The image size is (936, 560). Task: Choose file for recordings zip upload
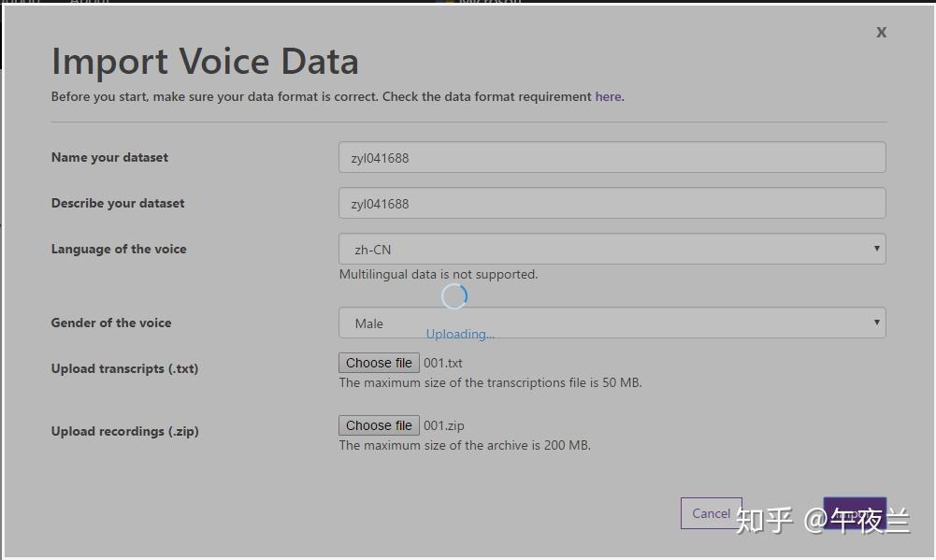[x=379, y=425]
